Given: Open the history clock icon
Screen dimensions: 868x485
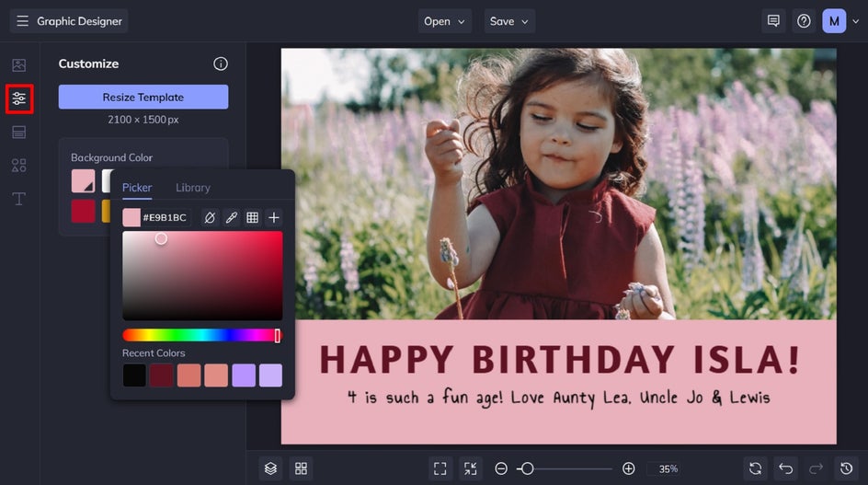Looking at the screenshot, I should 847,468.
